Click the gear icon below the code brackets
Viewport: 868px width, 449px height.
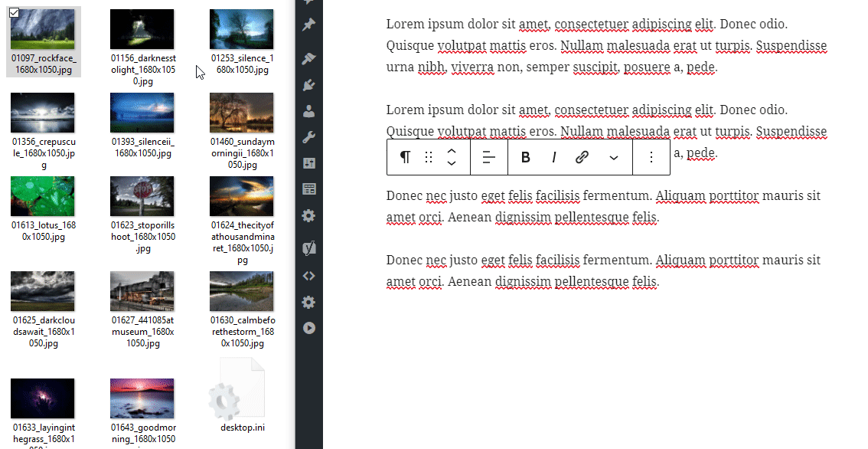click(309, 302)
